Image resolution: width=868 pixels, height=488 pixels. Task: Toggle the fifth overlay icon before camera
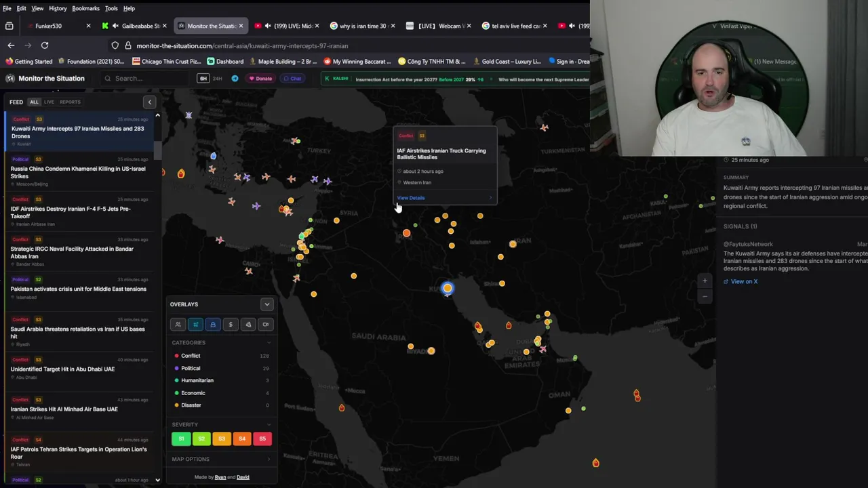pyautogui.click(x=248, y=325)
